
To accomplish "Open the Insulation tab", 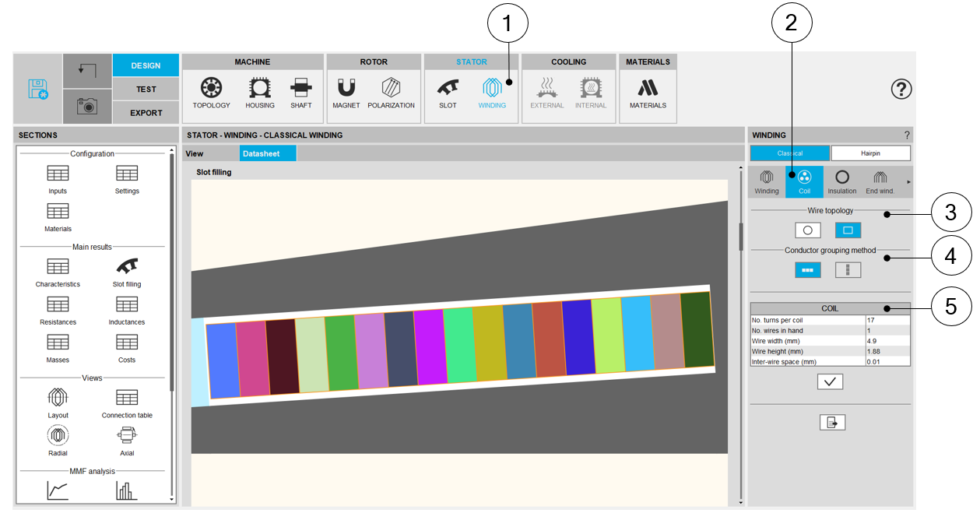I will tap(841, 182).
